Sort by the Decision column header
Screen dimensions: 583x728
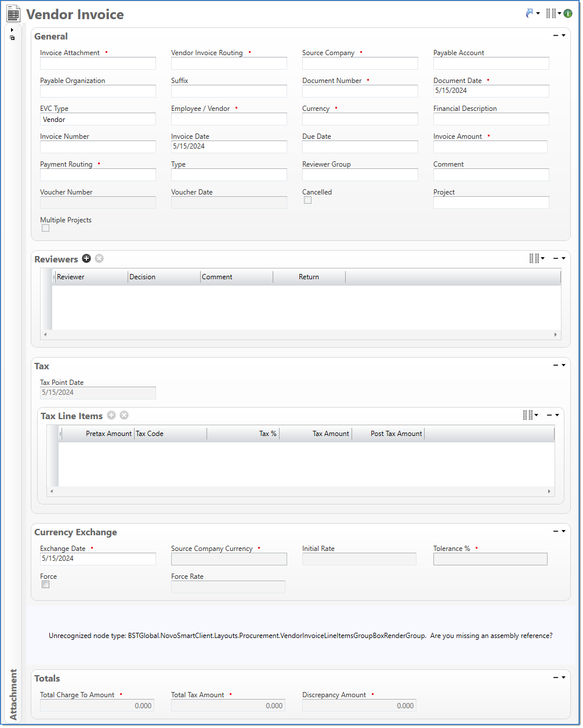pyautogui.click(x=164, y=277)
